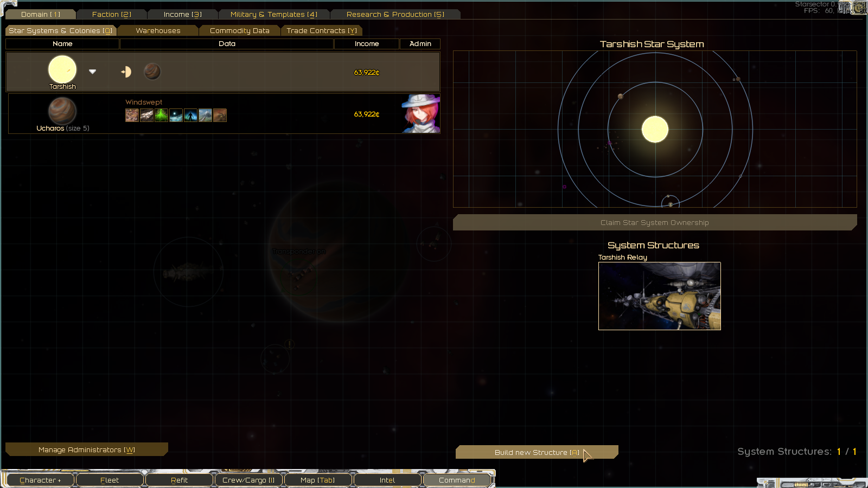The image size is (868, 488).
Task: Open the Income [3] tab
Action: (x=183, y=15)
